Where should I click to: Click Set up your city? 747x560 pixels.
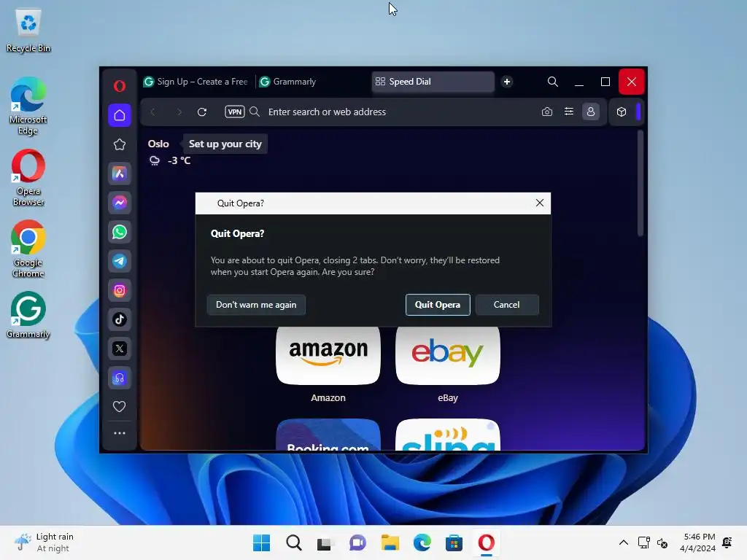[x=225, y=144]
